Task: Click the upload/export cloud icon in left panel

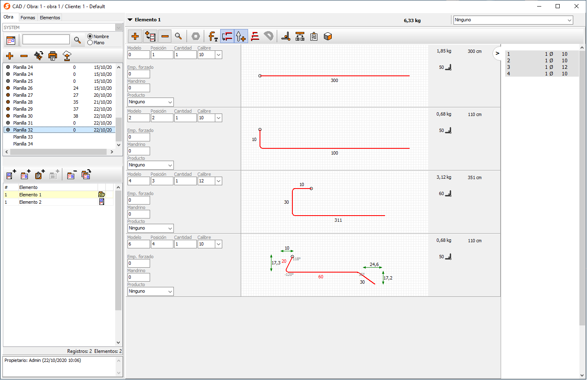Action: point(67,56)
